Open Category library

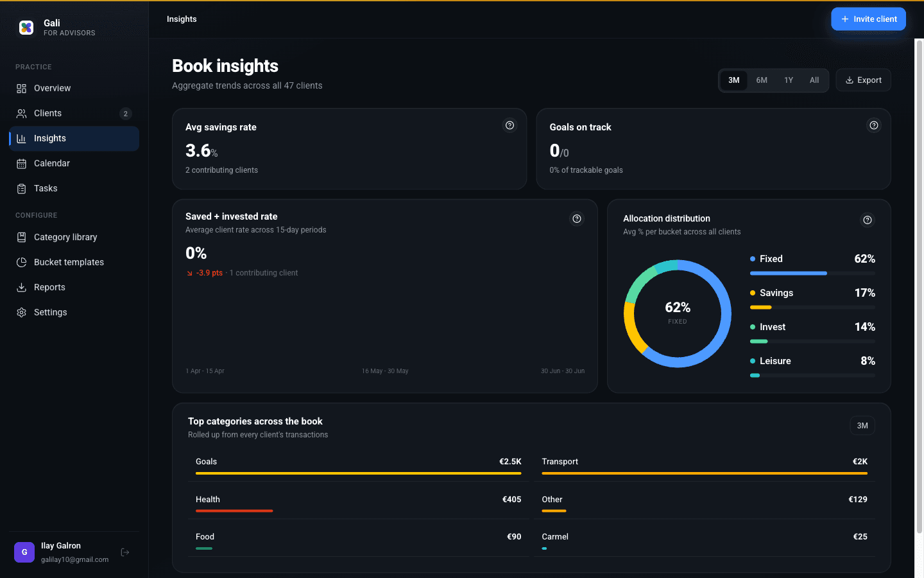tap(74, 238)
